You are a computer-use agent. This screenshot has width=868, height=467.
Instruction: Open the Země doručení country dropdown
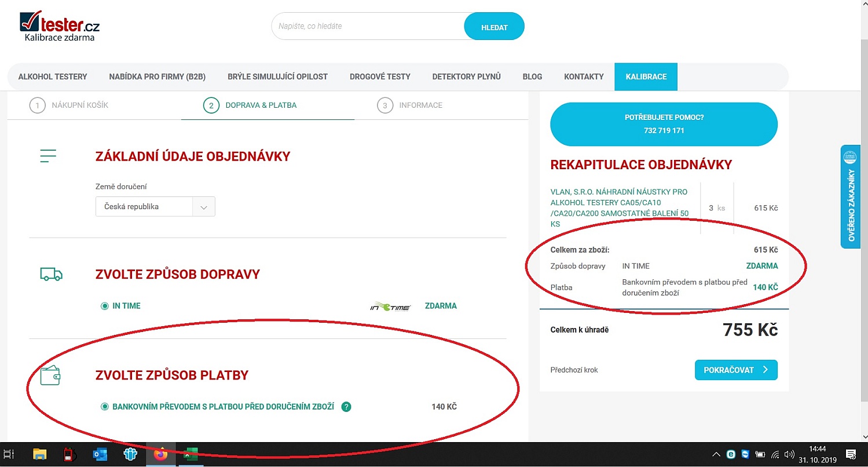155,207
